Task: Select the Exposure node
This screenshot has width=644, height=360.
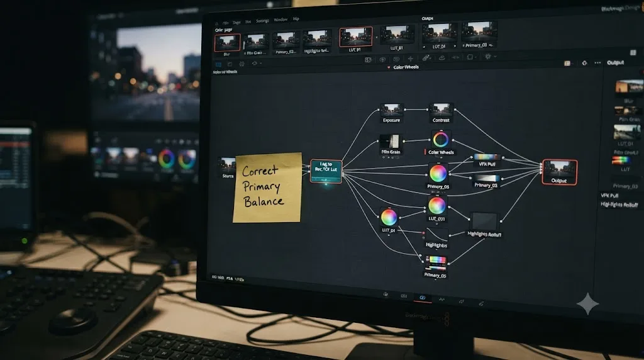Action: (391, 113)
